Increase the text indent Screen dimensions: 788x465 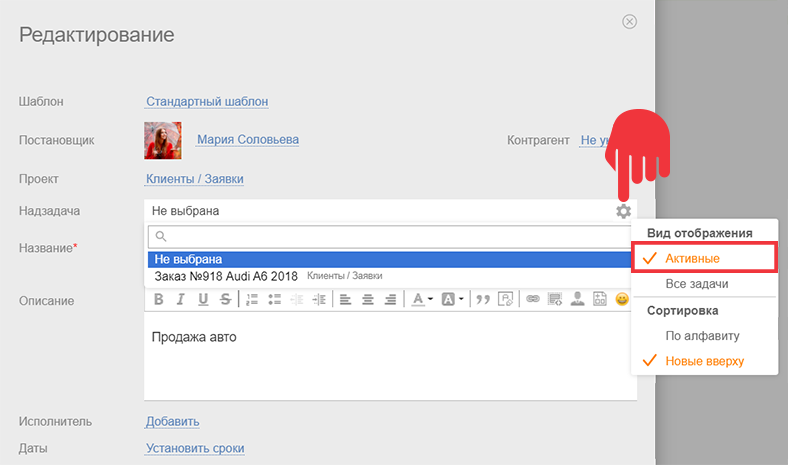point(319,300)
